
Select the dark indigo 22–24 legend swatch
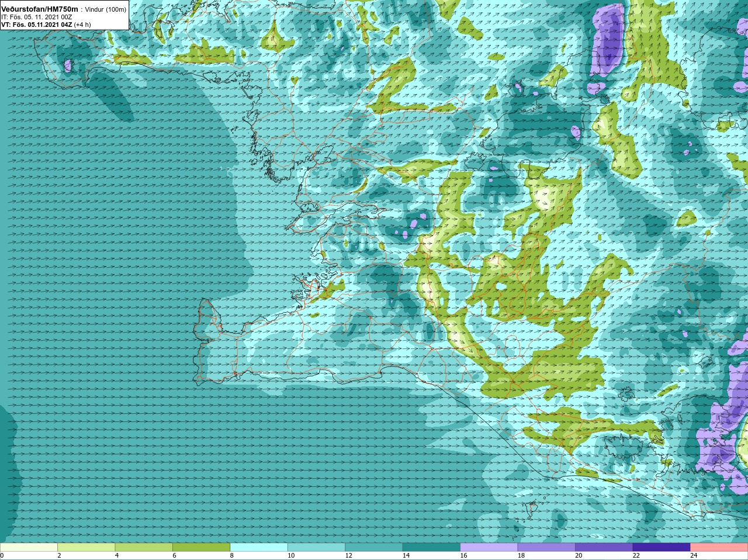coord(662,547)
